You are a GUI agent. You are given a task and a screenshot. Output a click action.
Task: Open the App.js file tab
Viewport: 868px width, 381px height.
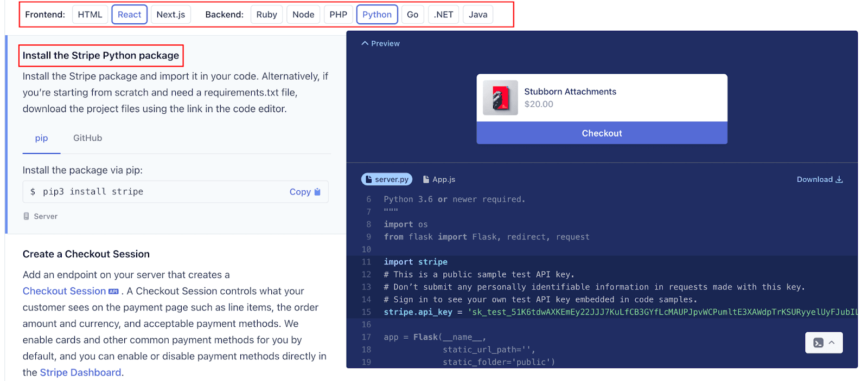(x=439, y=179)
